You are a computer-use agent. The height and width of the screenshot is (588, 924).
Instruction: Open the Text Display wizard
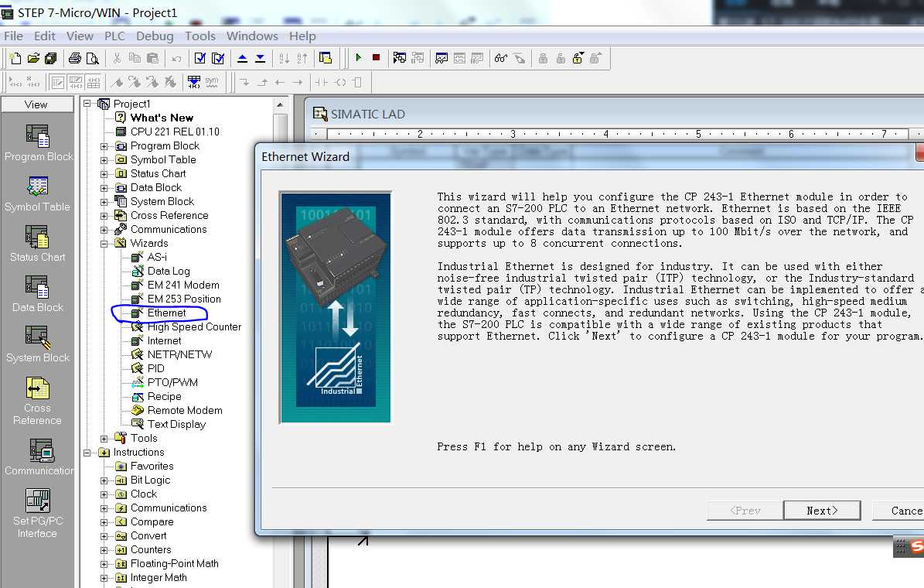point(176,425)
